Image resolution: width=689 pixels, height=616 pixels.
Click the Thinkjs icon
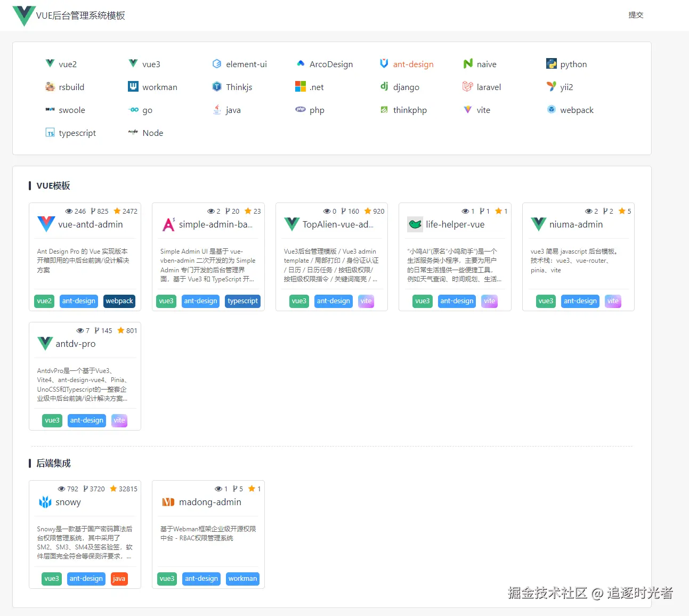(217, 86)
